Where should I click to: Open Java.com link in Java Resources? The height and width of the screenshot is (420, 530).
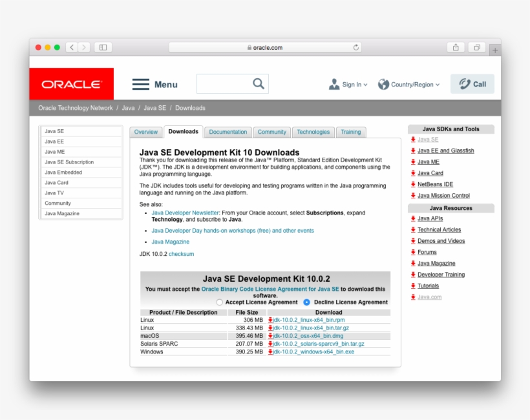(x=429, y=297)
